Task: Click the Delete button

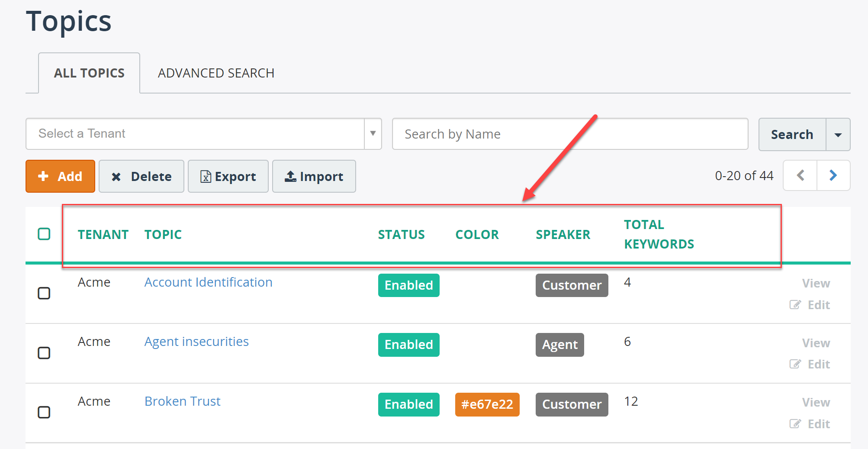Action: (x=141, y=176)
